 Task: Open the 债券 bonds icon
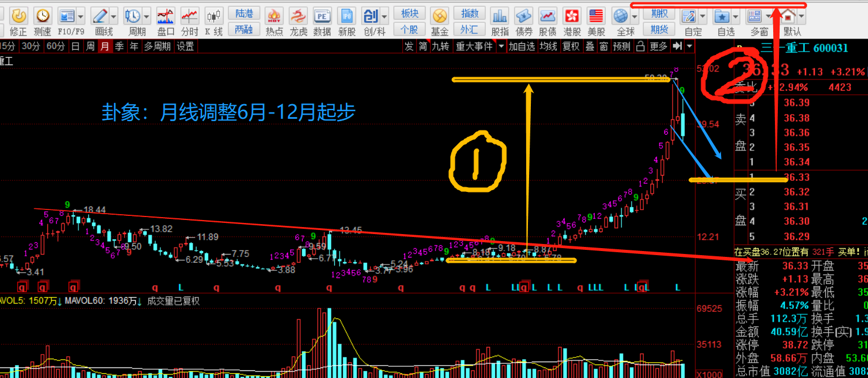(524, 16)
